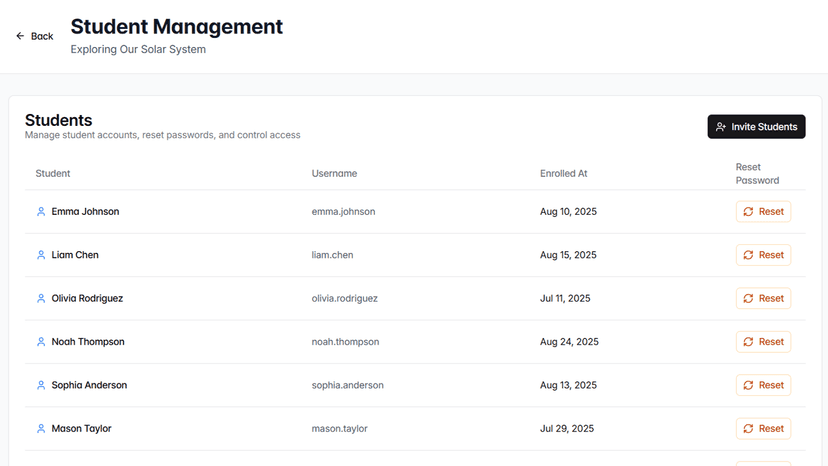Click the user icon beside Mason Taylor
This screenshot has width=828, height=466.
coord(41,429)
